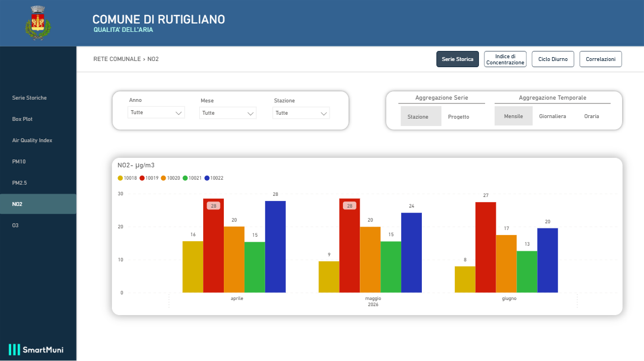The width and height of the screenshot is (644, 361).
Task: Open the Indice di Concentrazione view
Action: [x=505, y=59]
